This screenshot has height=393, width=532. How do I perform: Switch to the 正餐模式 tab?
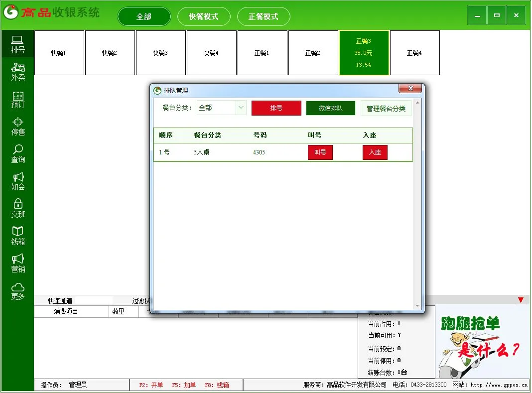point(264,16)
